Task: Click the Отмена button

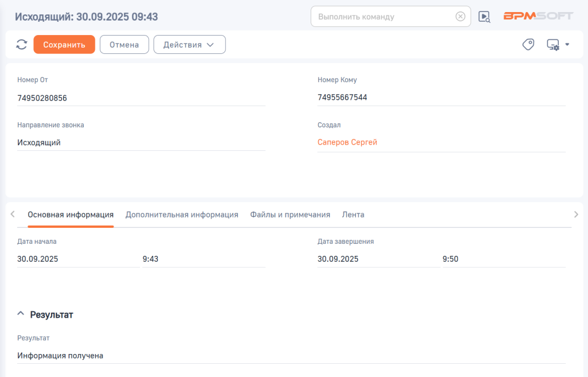Action: 124,45
